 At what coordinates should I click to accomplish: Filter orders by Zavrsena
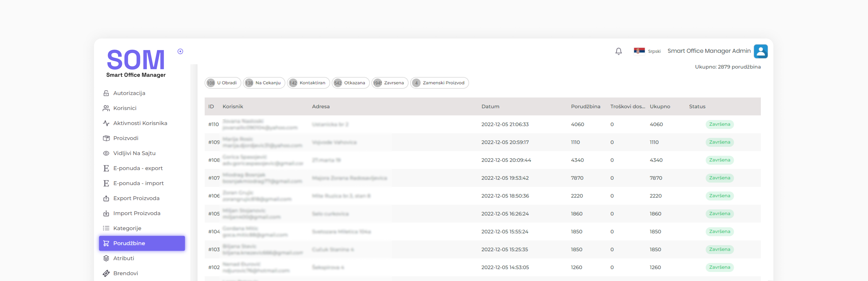pyautogui.click(x=390, y=83)
